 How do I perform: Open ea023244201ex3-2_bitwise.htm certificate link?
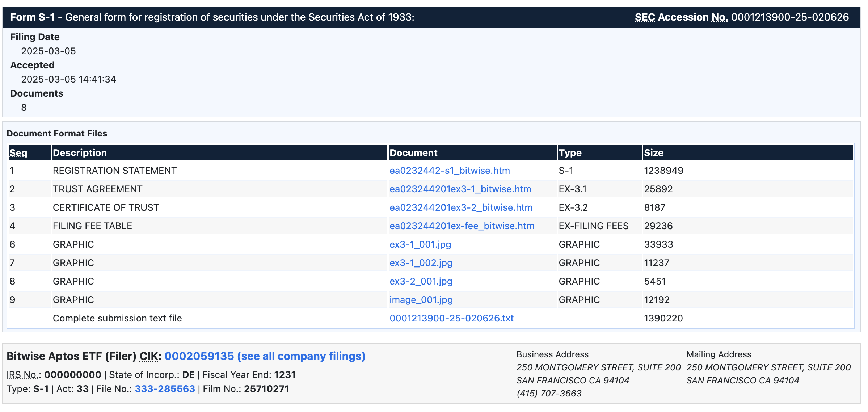click(460, 207)
